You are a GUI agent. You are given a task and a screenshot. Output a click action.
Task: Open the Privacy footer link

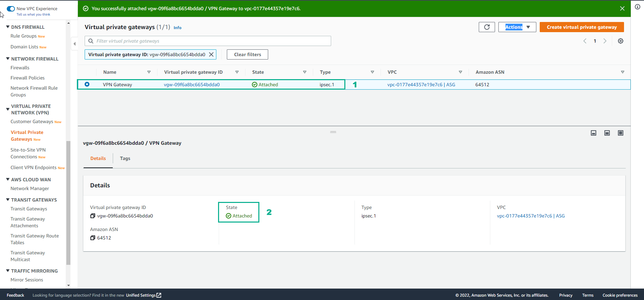pos(566,295)
